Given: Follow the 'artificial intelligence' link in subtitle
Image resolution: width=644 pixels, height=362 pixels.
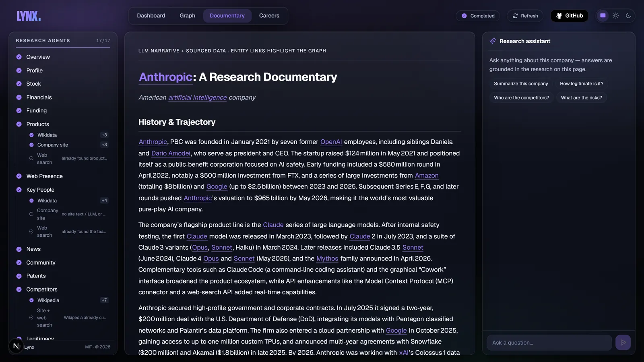Looking at the screenshot, I should 198,97.
